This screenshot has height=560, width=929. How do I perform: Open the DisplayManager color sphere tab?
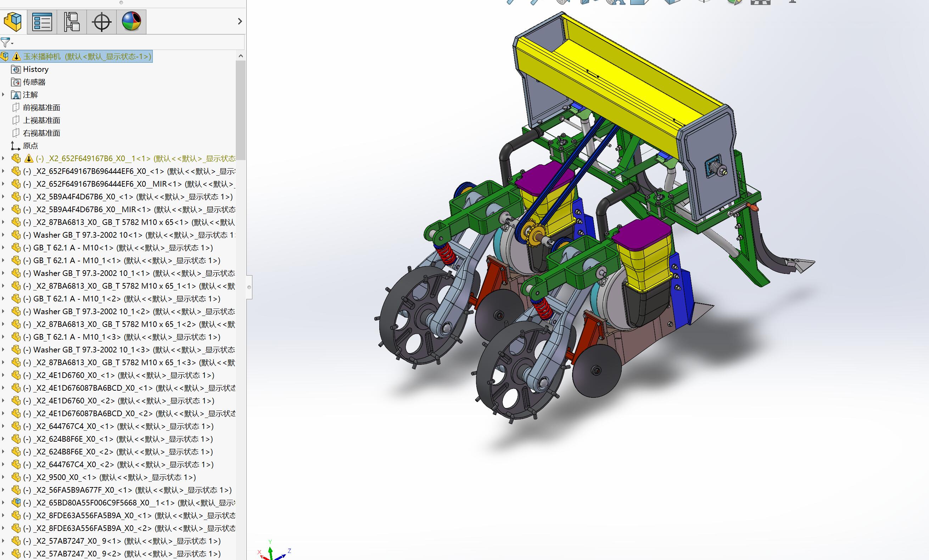pos(131,22)
